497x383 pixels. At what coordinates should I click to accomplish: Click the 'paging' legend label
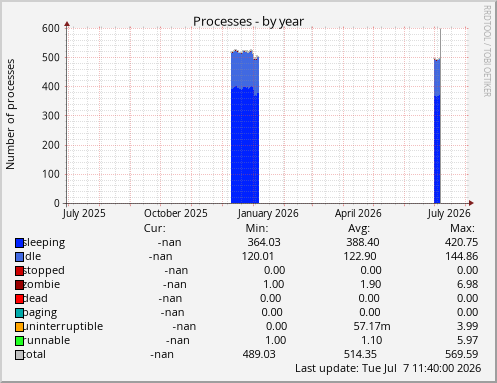click(41, 313)
